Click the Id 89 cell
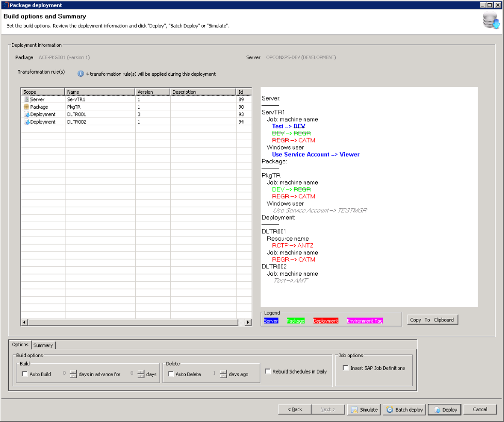The height and width of the screenshot is (422, 504). click(243, 99)
